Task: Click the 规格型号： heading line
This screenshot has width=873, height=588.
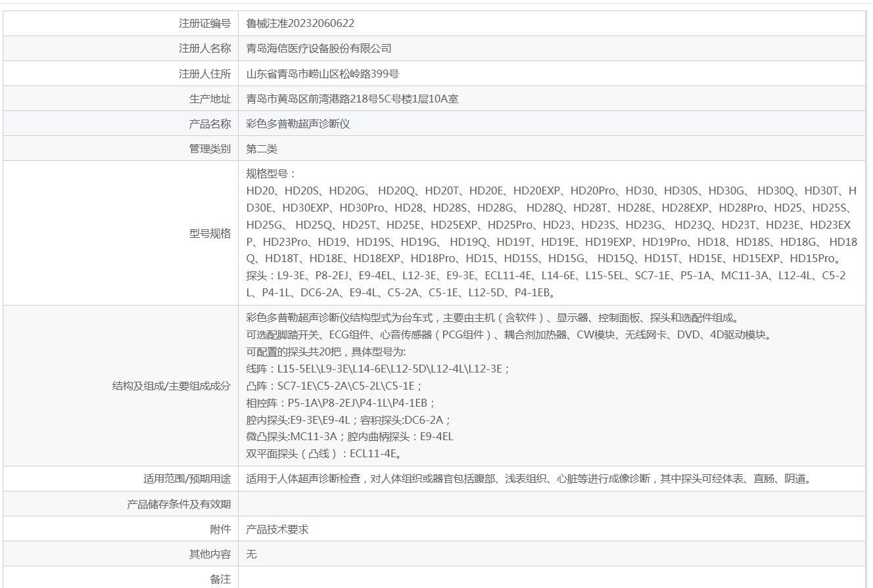Action: tap(271, 173)
